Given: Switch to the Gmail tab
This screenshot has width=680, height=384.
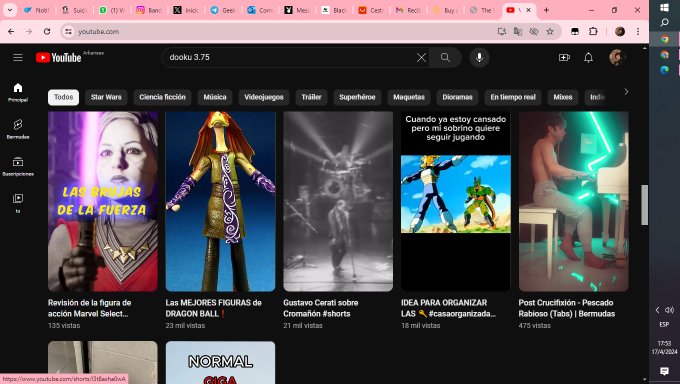Looking at the screenshot, I should tap(408, 10).
